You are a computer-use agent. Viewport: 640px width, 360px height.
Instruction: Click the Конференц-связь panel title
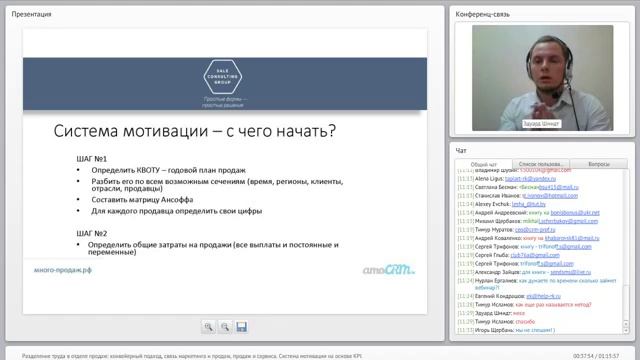pos(482,14)
